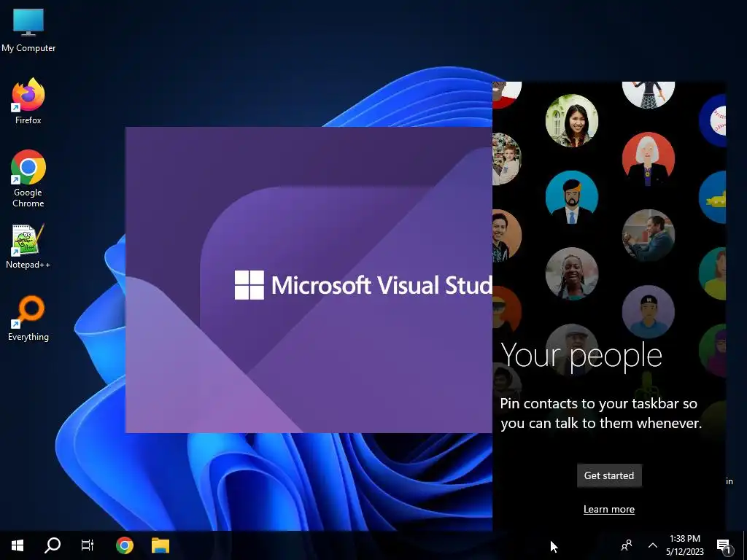Select the Firefox desktop shortcut
747x560 pixels.
pyautogui.click(x=28, y=101)
